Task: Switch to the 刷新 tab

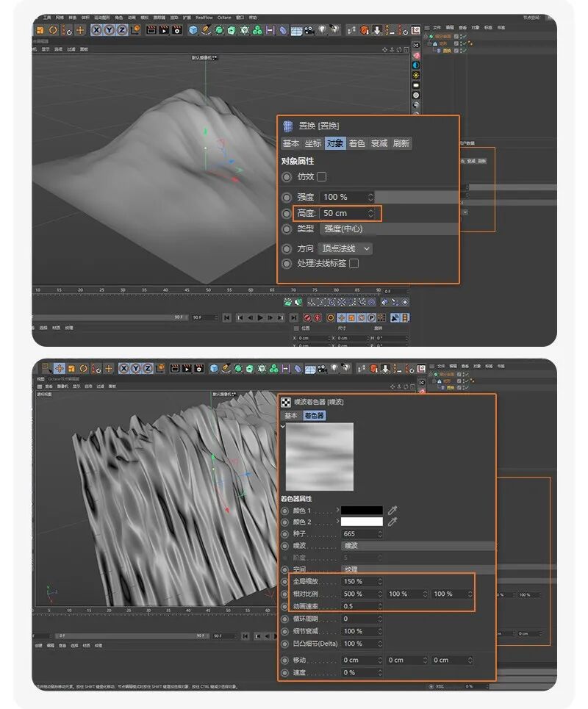Action: (x=401, y=143)
